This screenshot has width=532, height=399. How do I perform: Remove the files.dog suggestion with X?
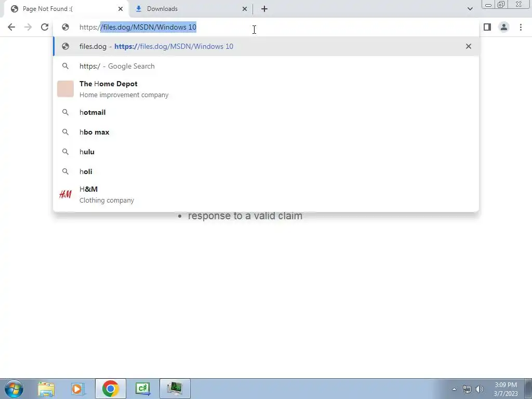(x=469, y=46)
